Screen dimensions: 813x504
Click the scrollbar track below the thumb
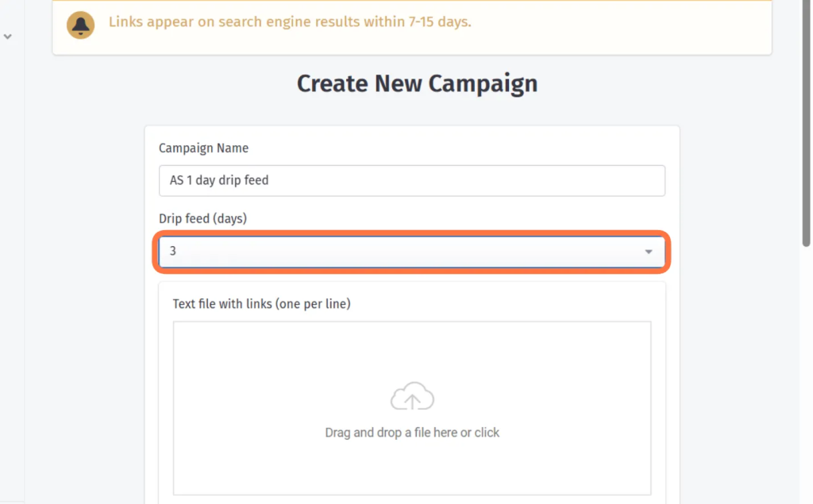click(x=806, y=373)
